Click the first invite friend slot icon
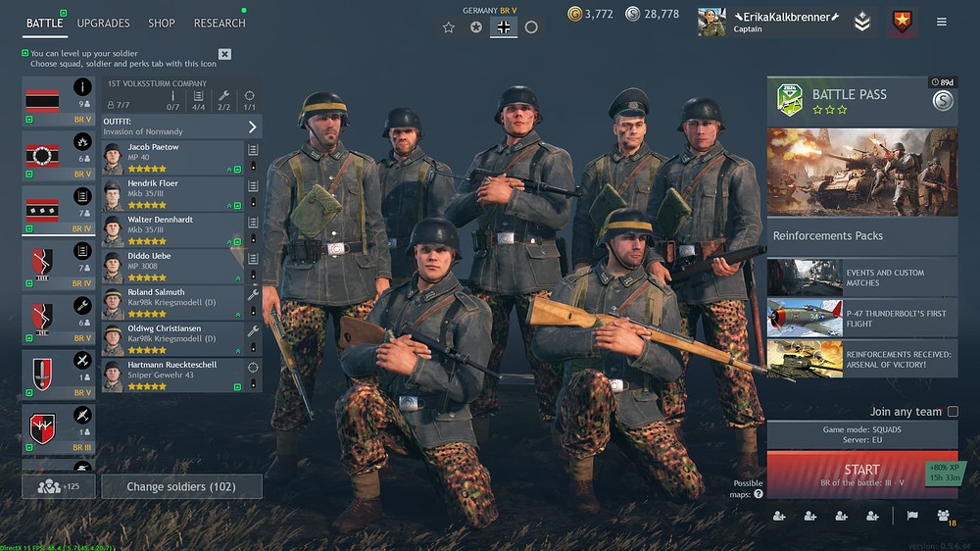980x551 pixels. pos(779,516)
